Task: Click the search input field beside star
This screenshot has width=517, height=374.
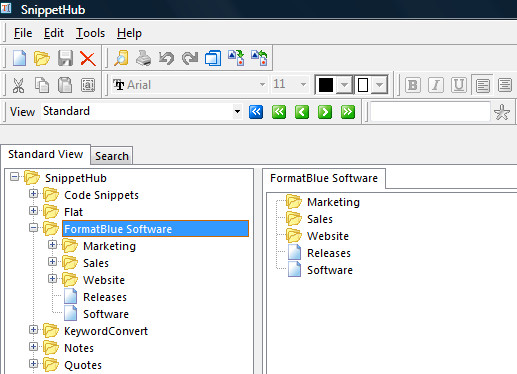Action: pos(430,112)
